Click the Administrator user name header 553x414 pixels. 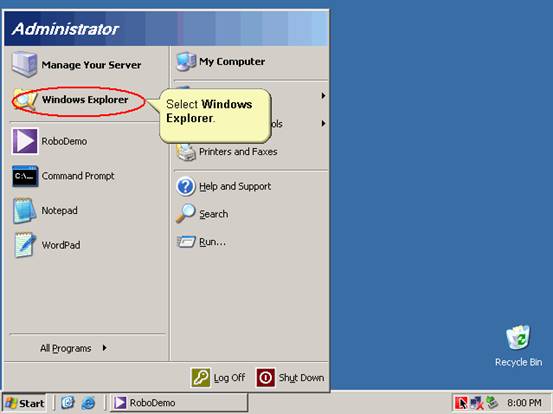66,29
